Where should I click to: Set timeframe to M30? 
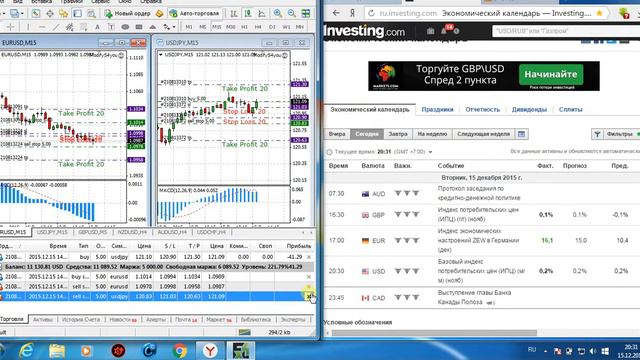coord(231,27)
